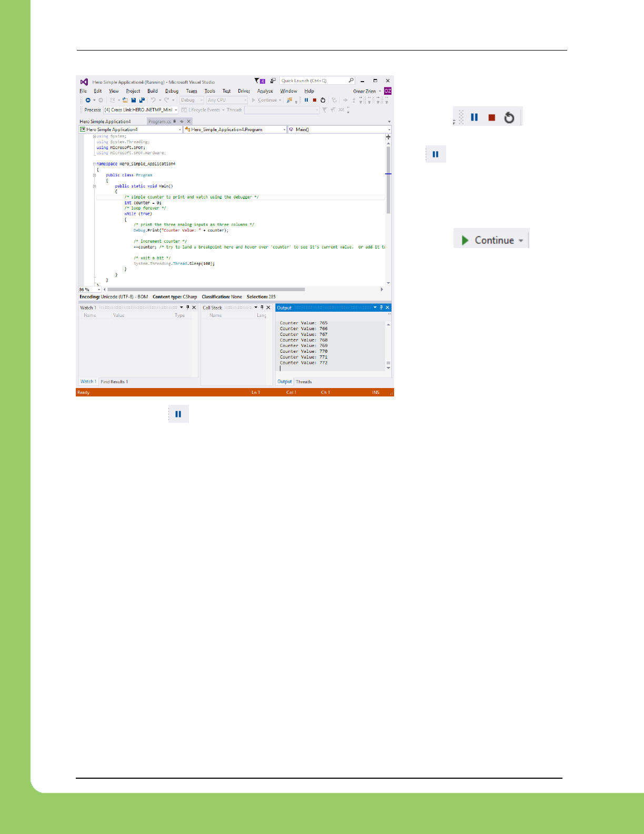The width and height of the screenshot is (644, 834).
Task: Click the Debug.Print code line in editor
Action: [181, 231]
